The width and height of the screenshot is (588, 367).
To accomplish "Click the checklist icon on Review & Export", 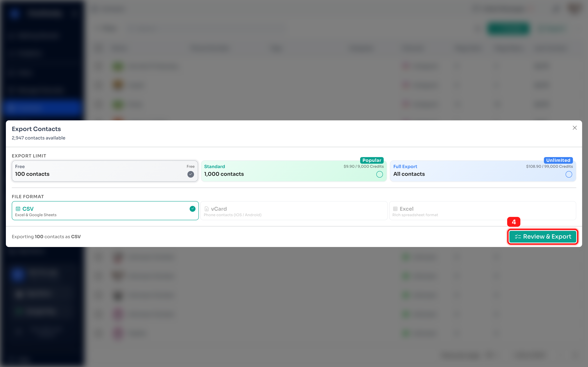I will [x=518, y=237].
